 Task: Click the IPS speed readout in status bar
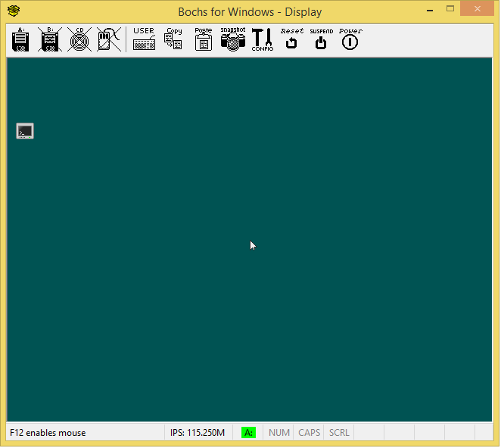coord(197,433)
